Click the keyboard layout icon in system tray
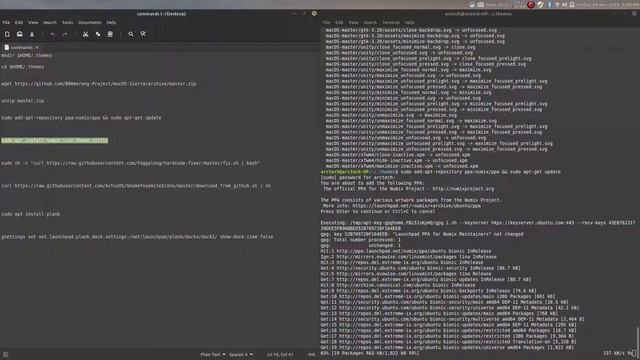The width and height of the screenshot is (640, 360). pos(480,4)
